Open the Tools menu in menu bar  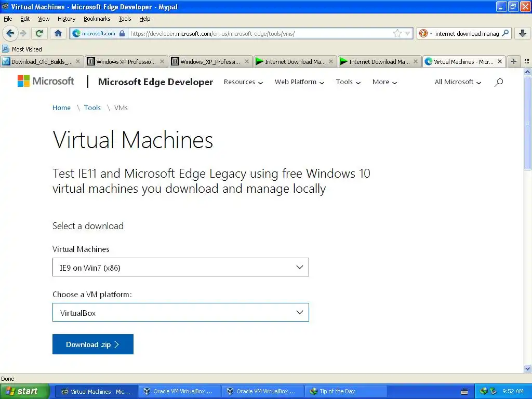(125, 19)
